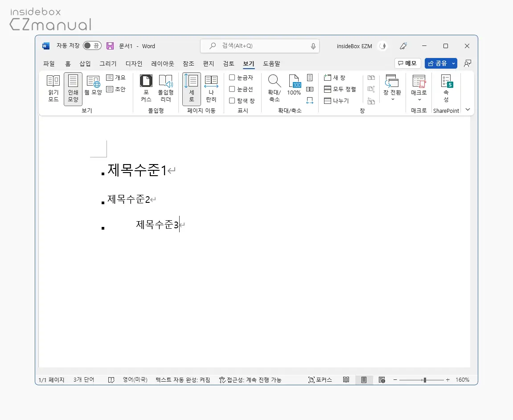Image resolution: width=513 pixels, height=420 pixels.
Task: Select Web Layout icon in status bar
Action: pos(382,380)
